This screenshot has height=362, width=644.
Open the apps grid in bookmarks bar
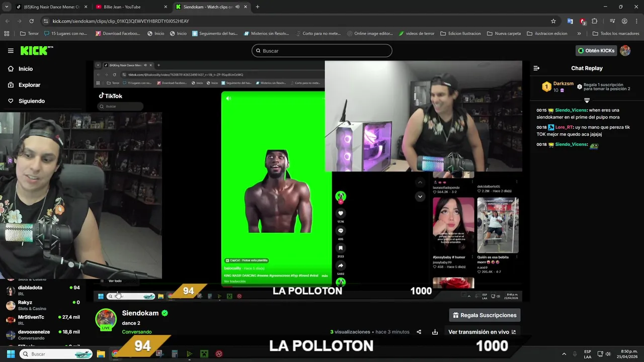[7, 34]
